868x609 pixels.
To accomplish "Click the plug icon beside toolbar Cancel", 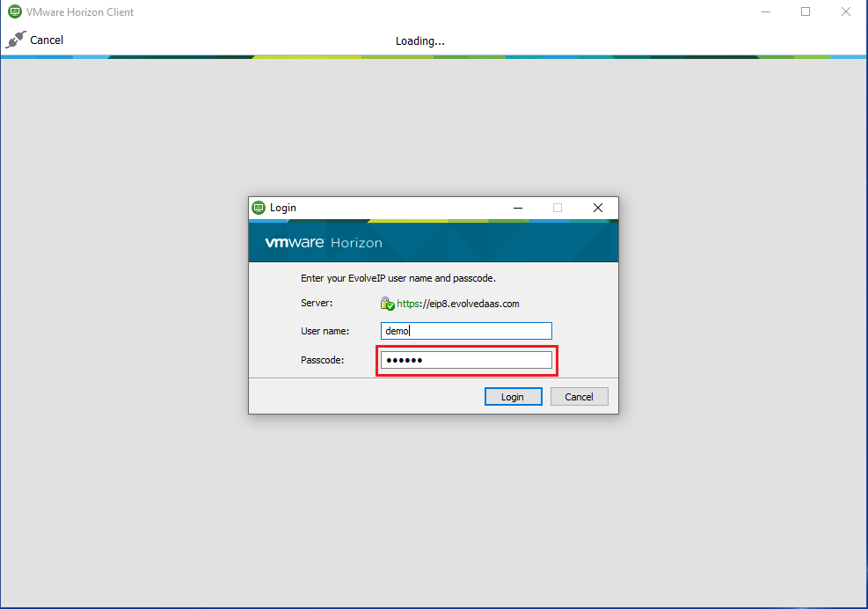I will 16,40.
